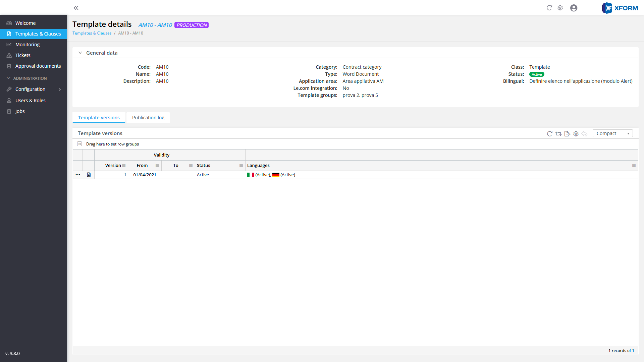Click the 'Drag here to set row groups' area
Image resolution: width=644 pixels, height=362 pixels.
tap(112, 144)
